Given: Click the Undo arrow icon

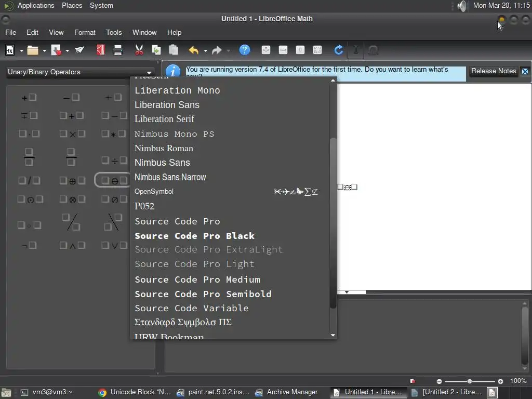Looking at the screenshot, I should 193,50.
